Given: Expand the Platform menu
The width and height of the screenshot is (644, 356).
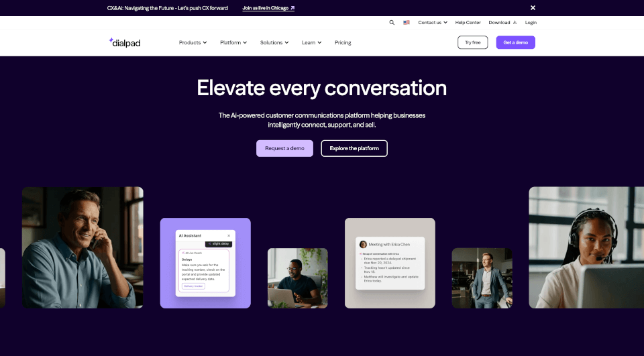Looking at the screenshot, I should tap(233, 43).
